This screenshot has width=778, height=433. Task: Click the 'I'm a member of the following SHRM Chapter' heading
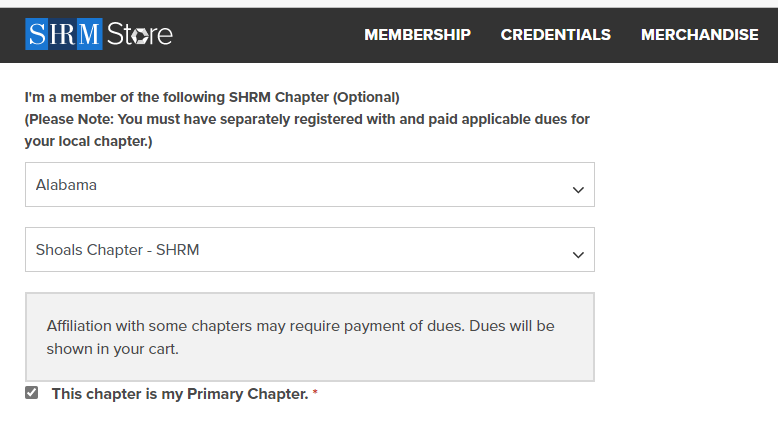(212, 97)
